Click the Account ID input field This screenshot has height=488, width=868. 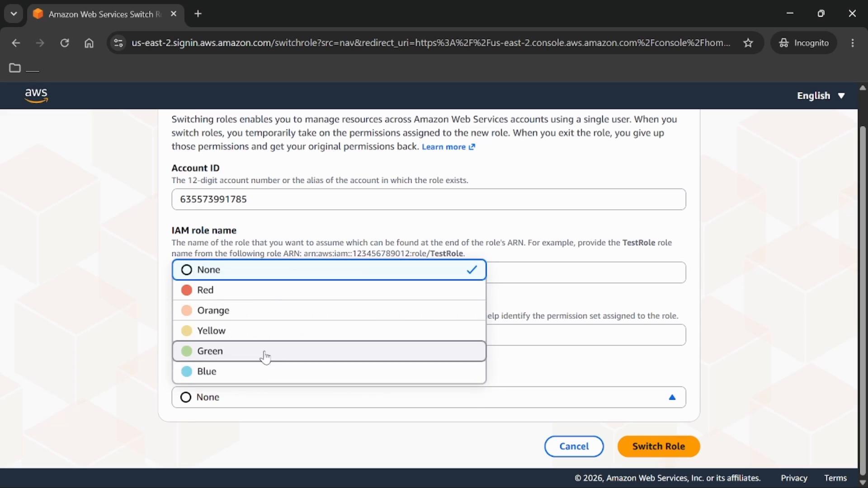pos(429,199)
